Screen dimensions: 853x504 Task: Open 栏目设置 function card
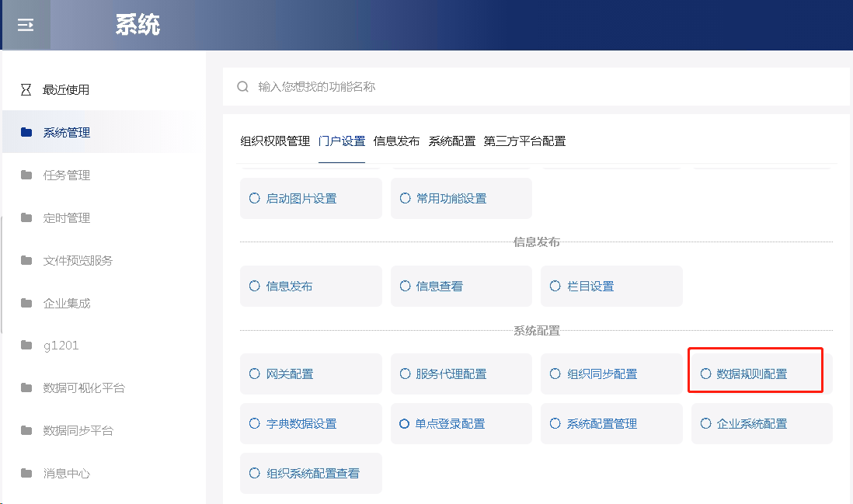click(x=611, y=286)
